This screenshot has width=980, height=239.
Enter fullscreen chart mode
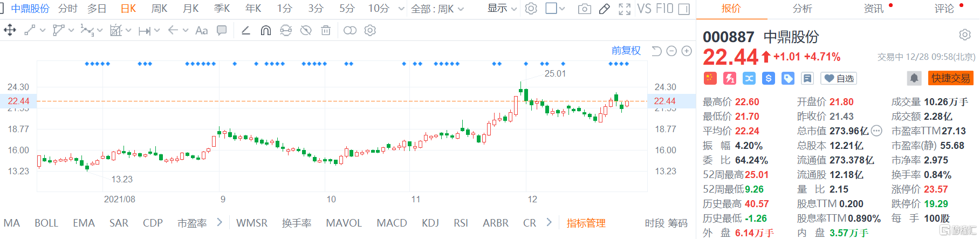click(625, 9)
